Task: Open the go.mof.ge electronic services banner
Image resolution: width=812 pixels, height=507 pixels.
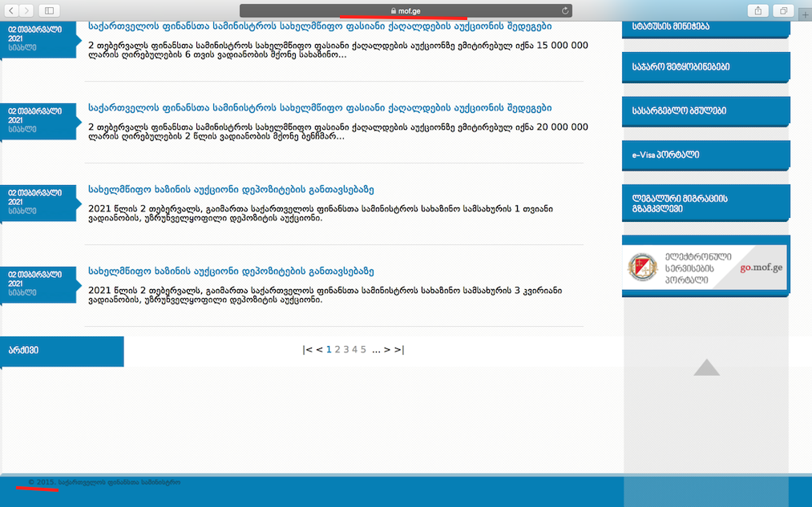Action: click(x=705, y=266)
